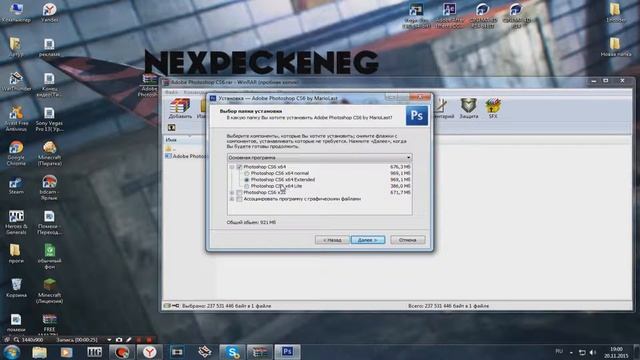Click the Защита (Protect) icon in WinRAR
This screenshot has height=360, width=640.
point(469,109)
